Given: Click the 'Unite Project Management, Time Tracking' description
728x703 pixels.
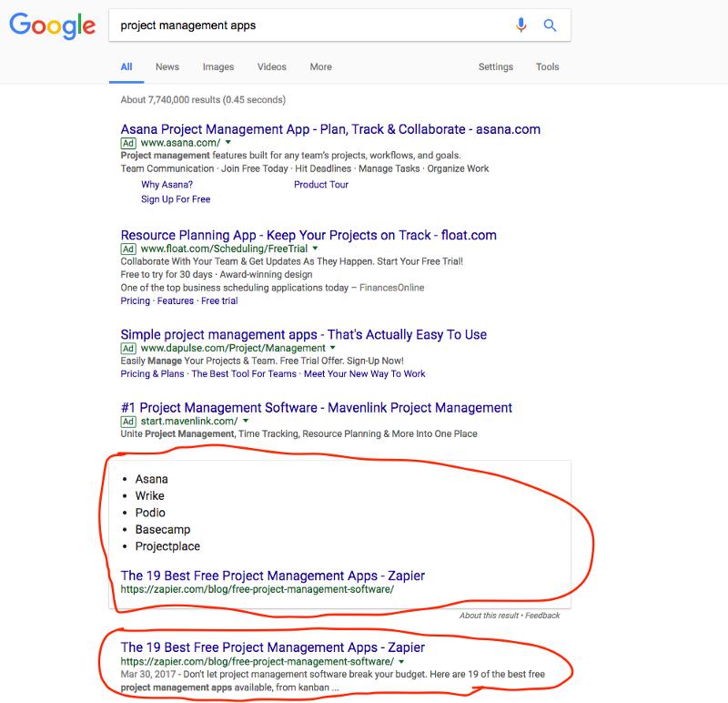Looking at the screenshot, I should point(298,434).
